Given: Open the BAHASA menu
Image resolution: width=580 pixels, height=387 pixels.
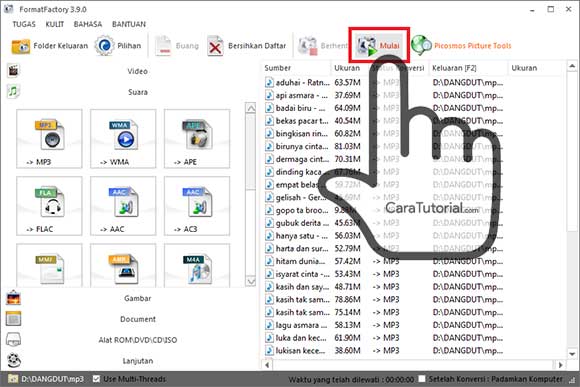Looking at the screenshot, I should click(x=88, y=24).
